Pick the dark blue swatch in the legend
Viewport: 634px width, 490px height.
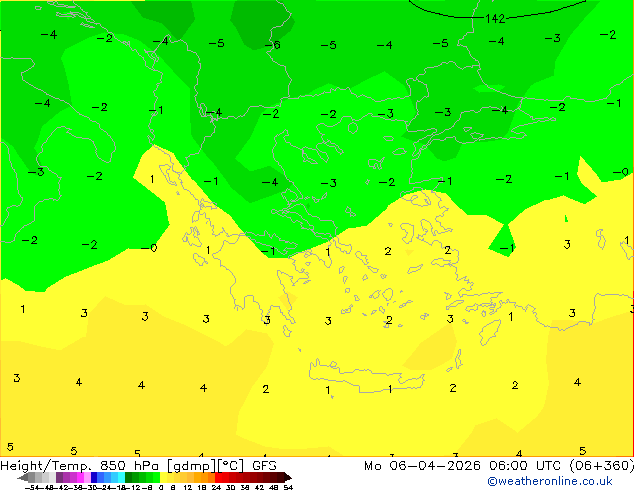click(94, 477)
